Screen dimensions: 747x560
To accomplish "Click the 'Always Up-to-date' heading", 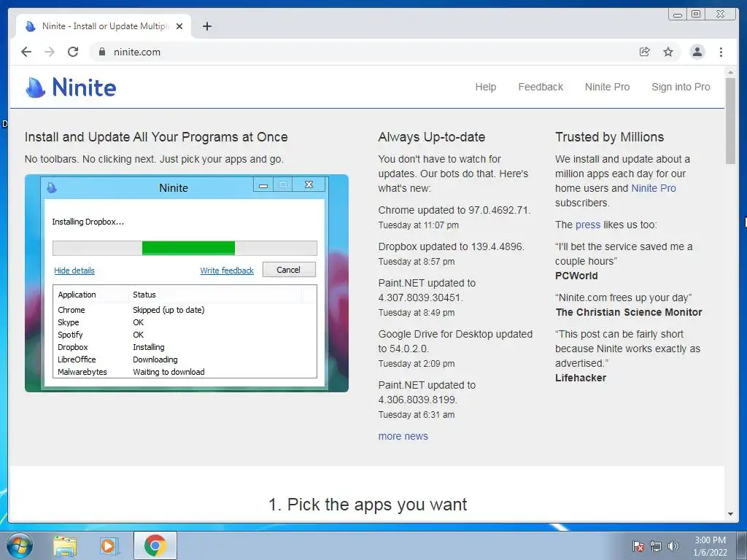I will click(x=432, y=137).
